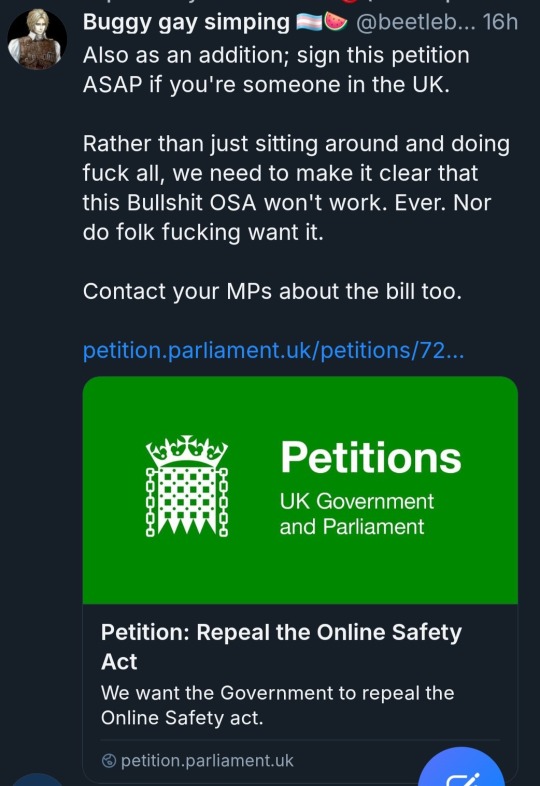
Task: Click link icon beside petition.parliament.uk domain
Action: 109,761
